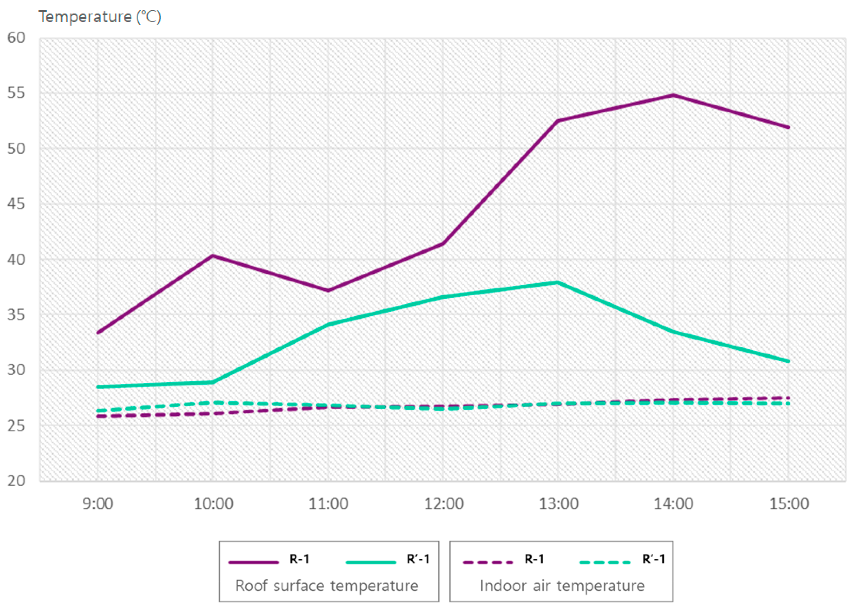Click the 15:00 x-axis label
Image resolution: width=857 pixels, height=616 pixels.
(x=789, y=503)
